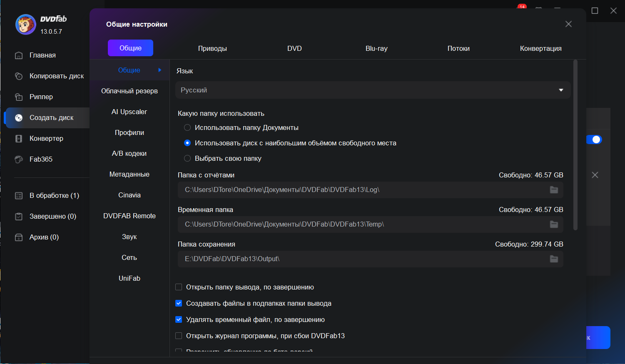Enable opening output folder on completion

(179, 287)
